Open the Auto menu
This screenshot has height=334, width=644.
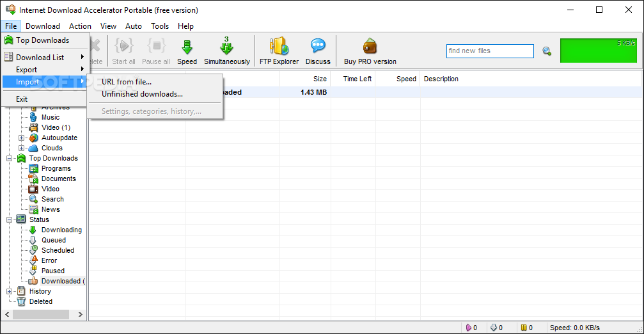(134, 26)
